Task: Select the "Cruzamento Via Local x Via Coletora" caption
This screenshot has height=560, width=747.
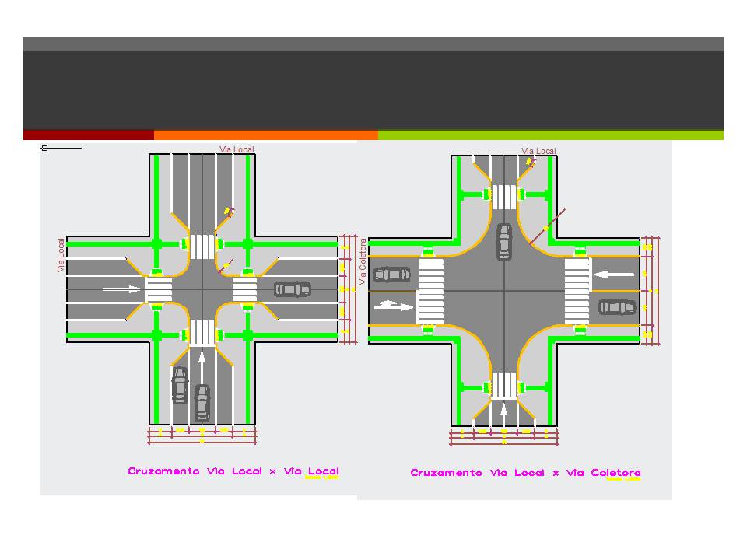Action: [x=525, y=473]
